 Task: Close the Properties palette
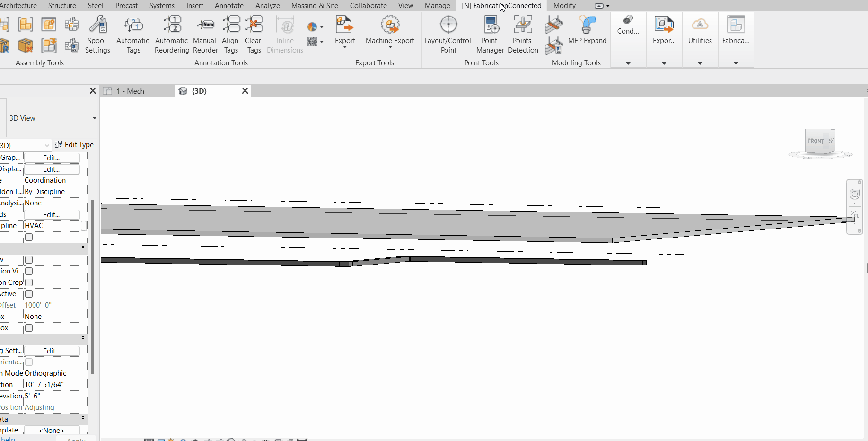(93, 91)
